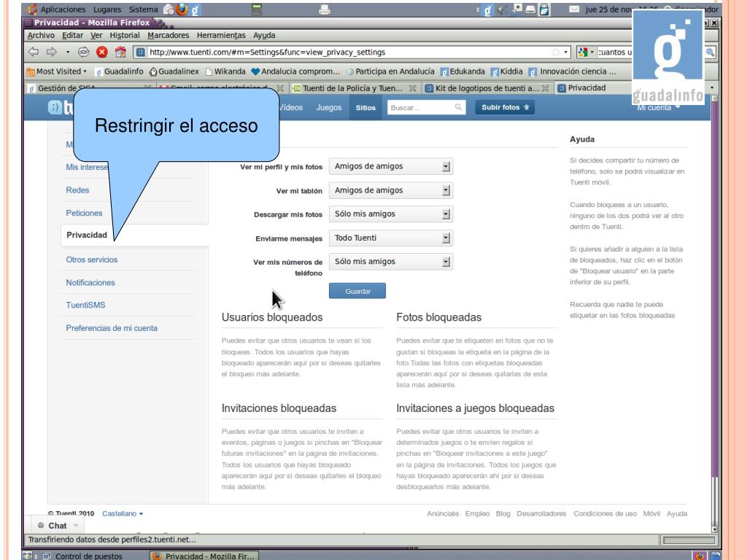Viewport: 747px width, 560px height.
Task: Open the history dropdown next to Forward arrow
Action: point(68,52)
